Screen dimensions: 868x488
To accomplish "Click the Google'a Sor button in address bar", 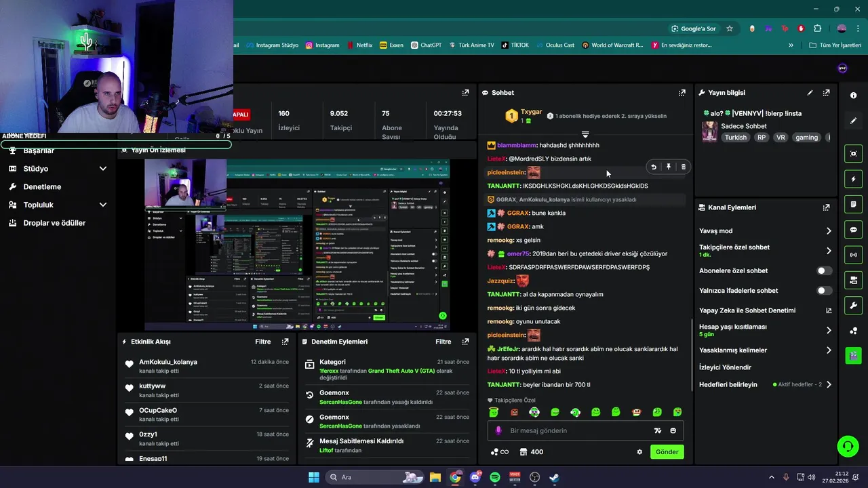I will 693,28.
